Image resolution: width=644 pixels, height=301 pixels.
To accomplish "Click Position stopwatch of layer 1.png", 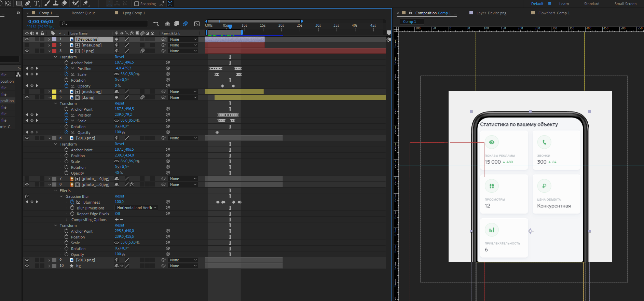I will (x=67, y=68).
